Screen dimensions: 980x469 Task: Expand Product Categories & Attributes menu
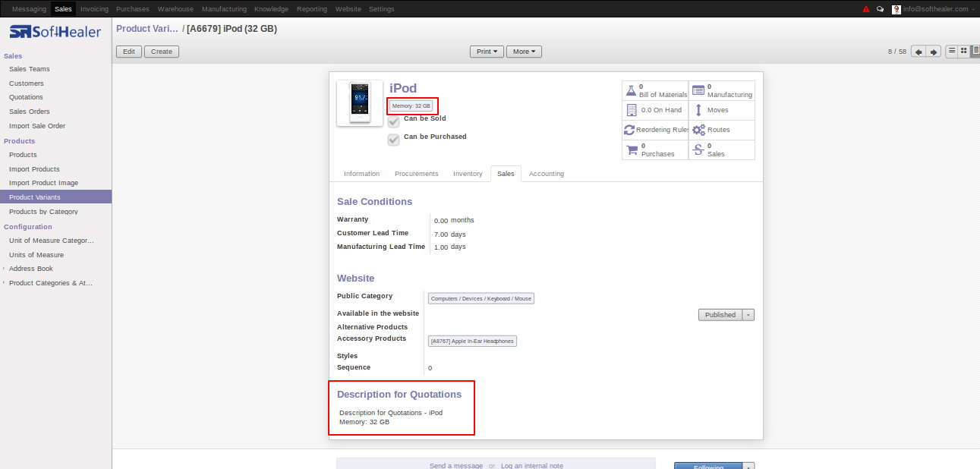[x=50, y=283]
